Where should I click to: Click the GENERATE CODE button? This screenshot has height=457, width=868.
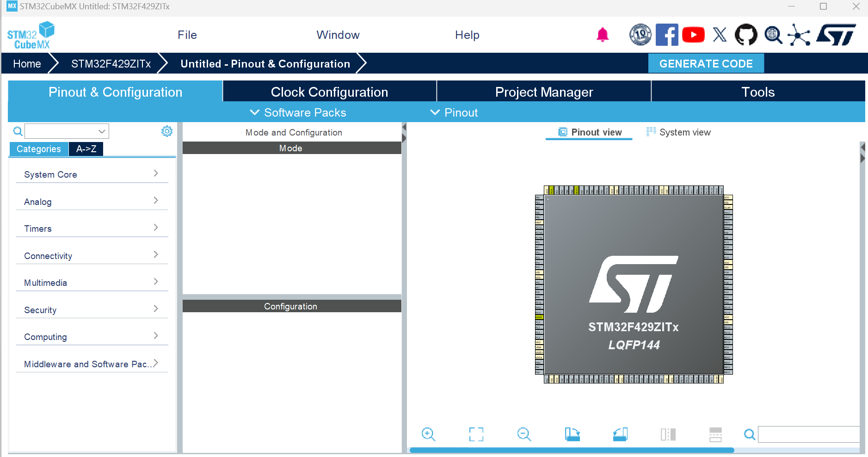[707, 63]
